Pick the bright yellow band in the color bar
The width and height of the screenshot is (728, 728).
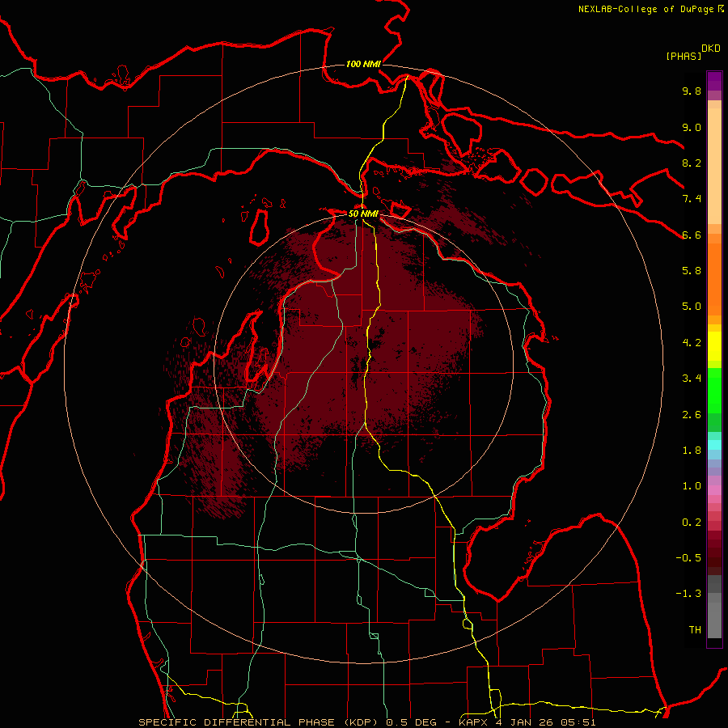(x=714, y=346)
